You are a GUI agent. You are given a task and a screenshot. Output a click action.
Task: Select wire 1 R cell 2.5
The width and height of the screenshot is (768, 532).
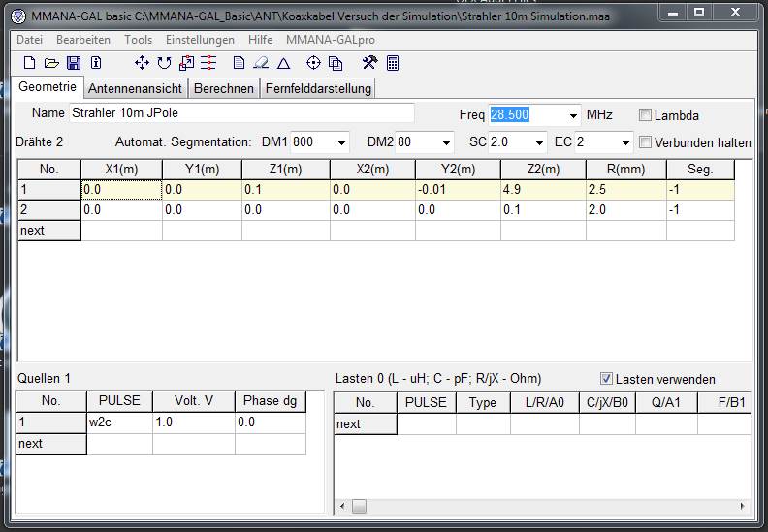coord(626,189)
